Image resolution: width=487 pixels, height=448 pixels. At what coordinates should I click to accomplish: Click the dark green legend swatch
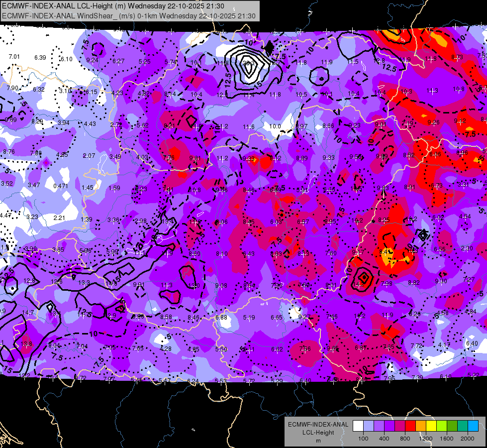pos(452,426)
